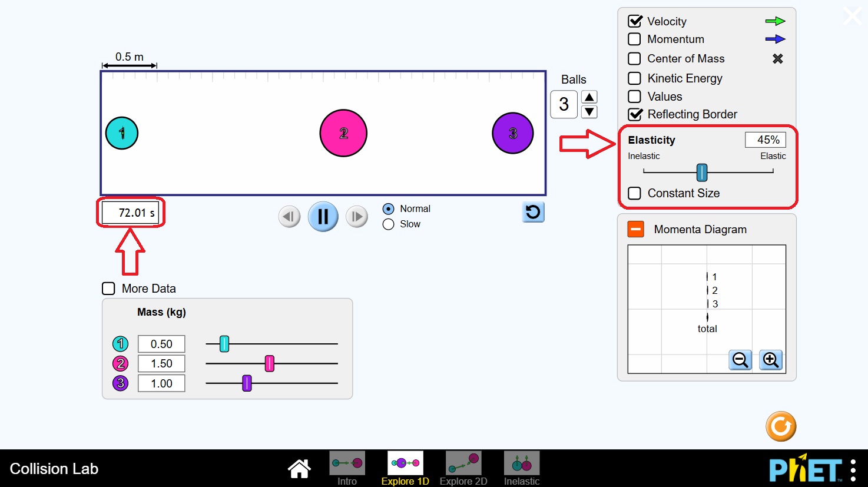Screen dimensions: 868x487
Task: Check the More Data box
Action: (x=108, y=289)
